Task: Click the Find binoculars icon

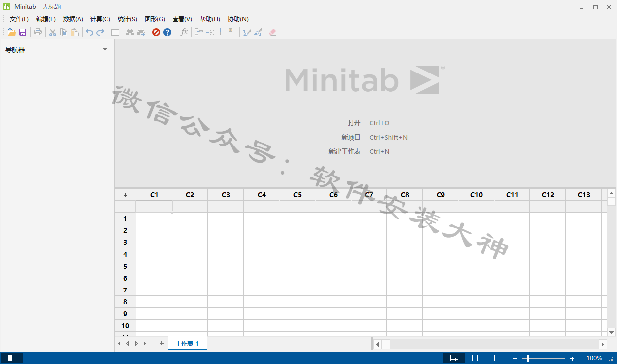Action: pos(130,32)
